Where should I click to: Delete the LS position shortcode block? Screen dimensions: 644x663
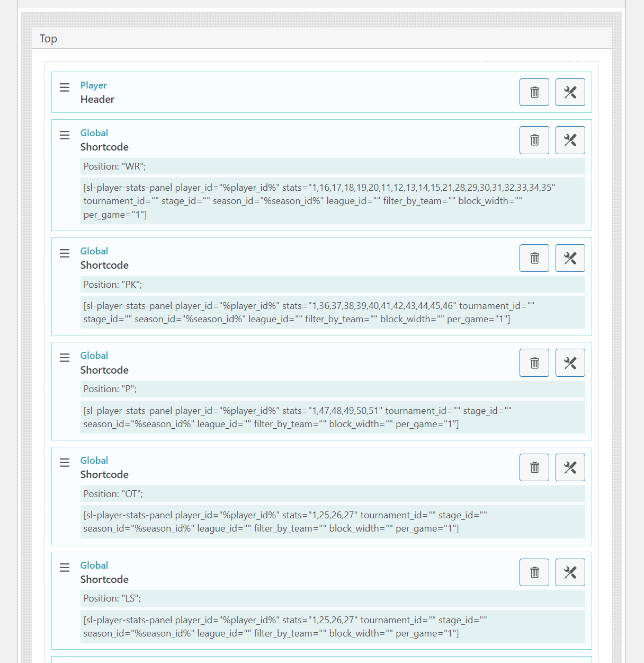click(x=534, y=572)
